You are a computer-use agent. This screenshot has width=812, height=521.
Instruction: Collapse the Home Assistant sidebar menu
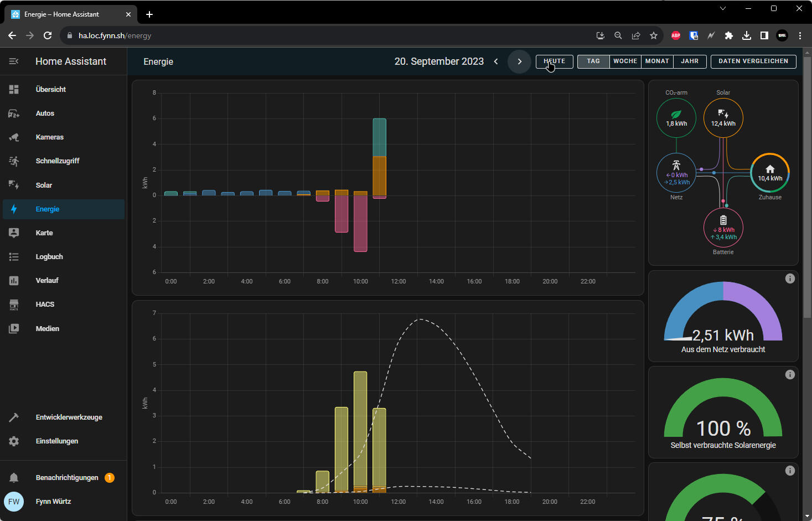pyautogui.click(x=14, y=61)
